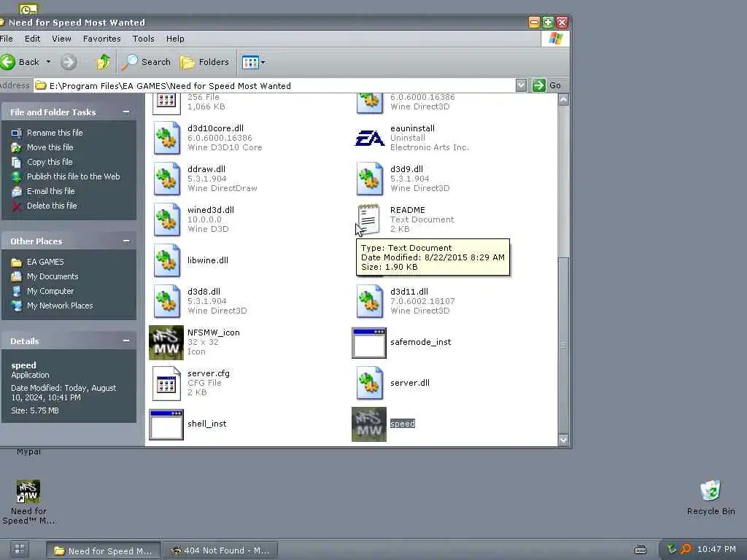
Task: Select the speed application icon
Action: coord(368,424)
